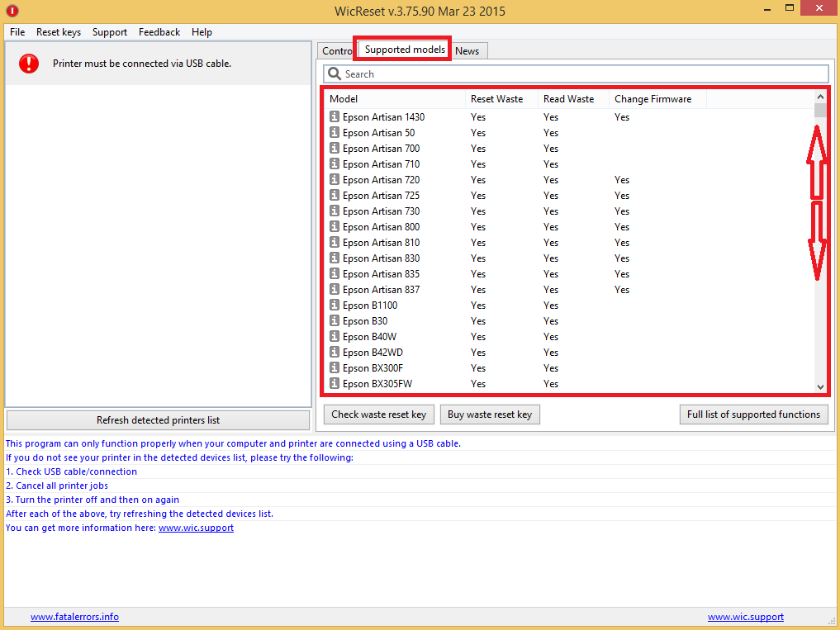Click the WicReset title bar app icon
Viewport: 840px width, 630px height.
point(12,10)
